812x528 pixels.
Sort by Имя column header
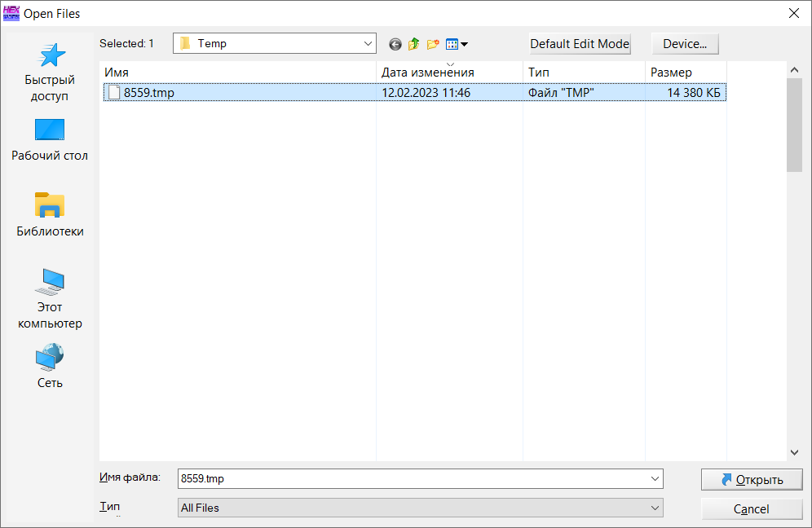[x=236, y=73]
